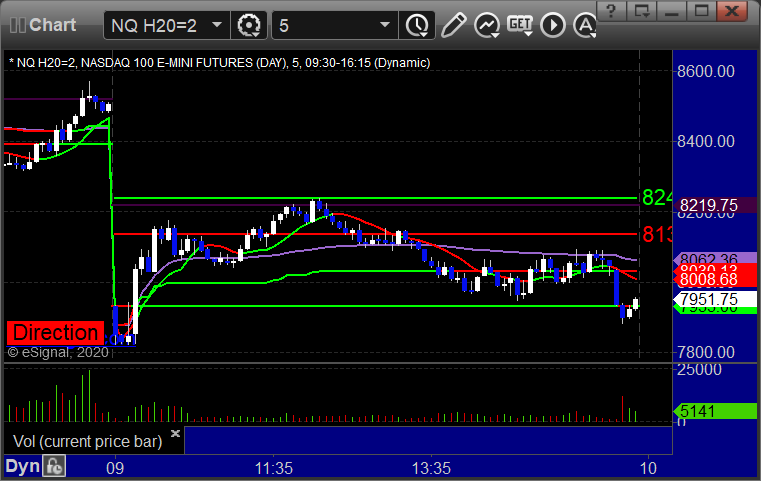The height and width of the screenshot is (481, 761).
Task: Close the Vol study panel with X
Action: pos(175,433)
